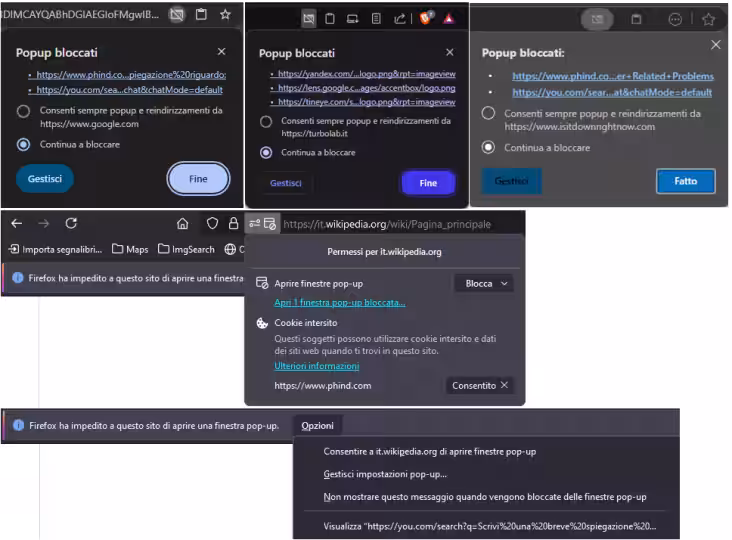
Task: Click Fatto button in Edge dialog
Action: [686, 181]
